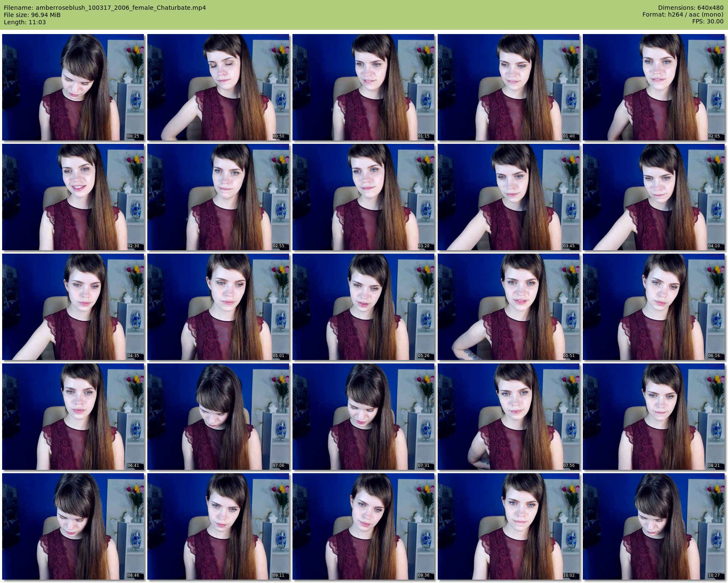The image size is (728, 583).
Task: Select the thumbnail stamped 03:45
Action: coord(509,197)
